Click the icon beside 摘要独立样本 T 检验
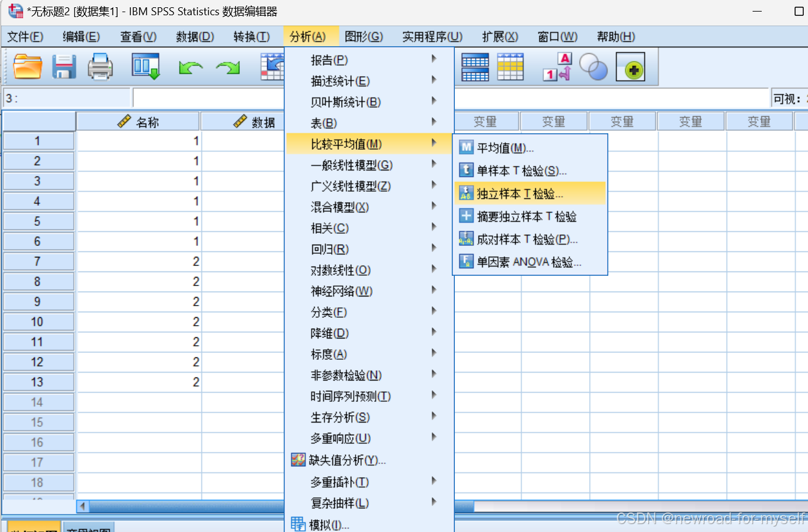 pyautogui.click(x=466, y=216)
